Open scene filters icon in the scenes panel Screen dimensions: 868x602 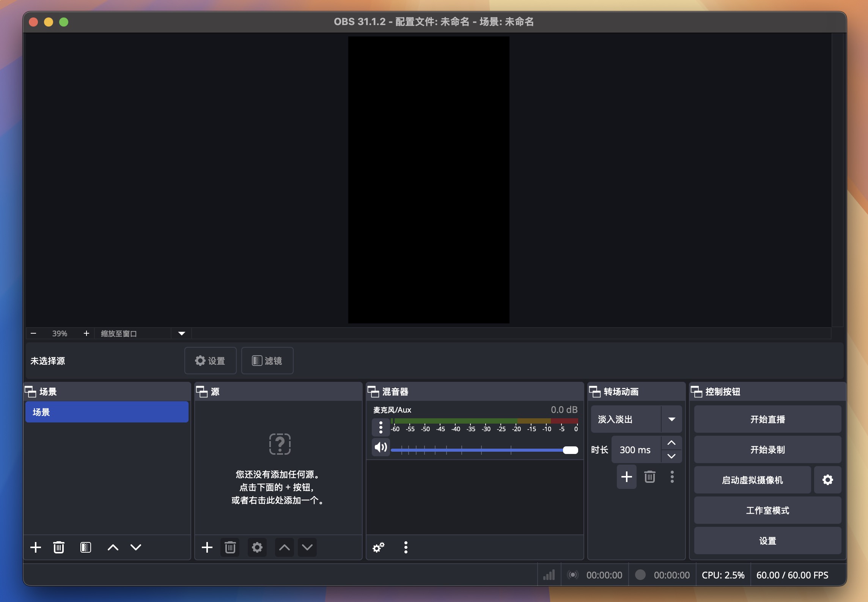[86, 547]
